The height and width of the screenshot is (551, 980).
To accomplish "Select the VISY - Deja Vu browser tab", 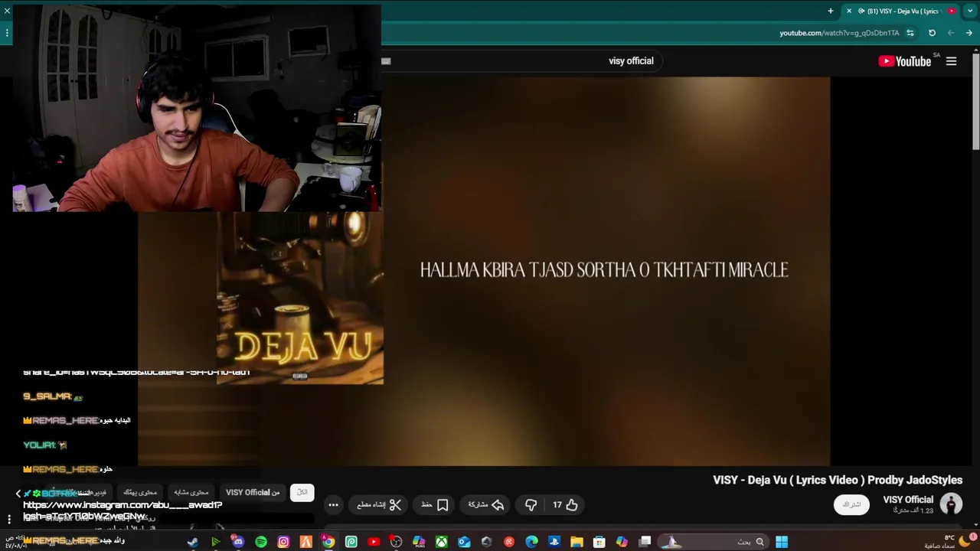I will [900, 11].
